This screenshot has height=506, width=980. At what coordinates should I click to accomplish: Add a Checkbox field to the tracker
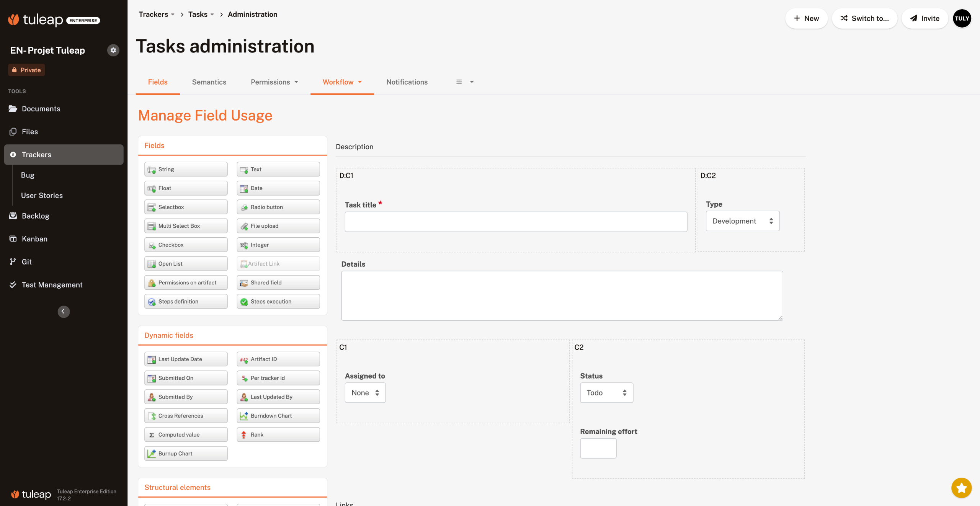[186, 245]
